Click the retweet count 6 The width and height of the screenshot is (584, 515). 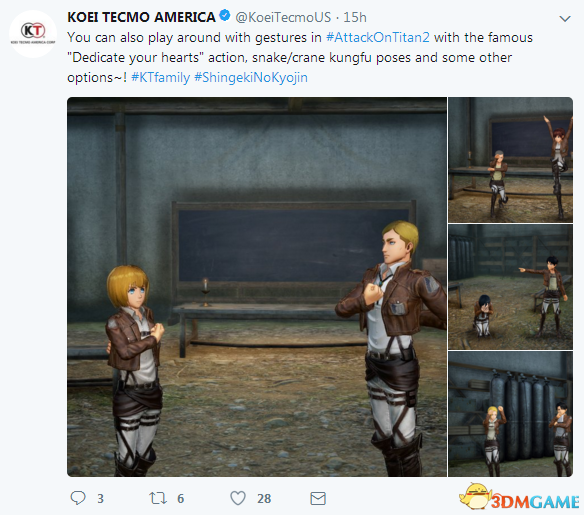(x=181, y=499)
